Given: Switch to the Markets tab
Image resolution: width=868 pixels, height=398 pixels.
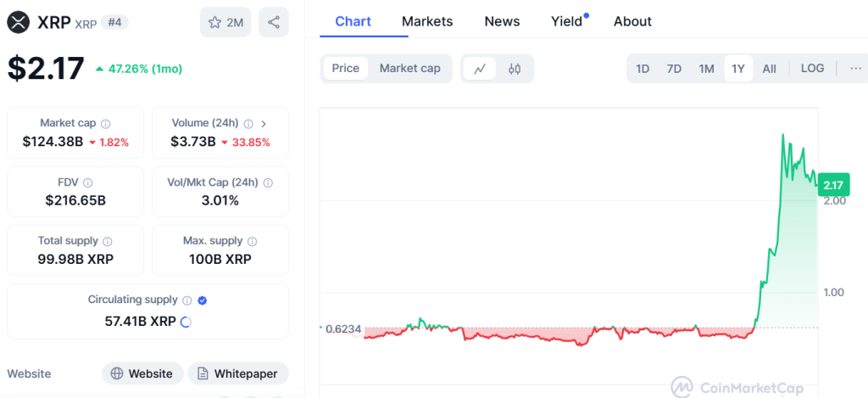Looking at the screenshot, I should (x=427, y=21).
